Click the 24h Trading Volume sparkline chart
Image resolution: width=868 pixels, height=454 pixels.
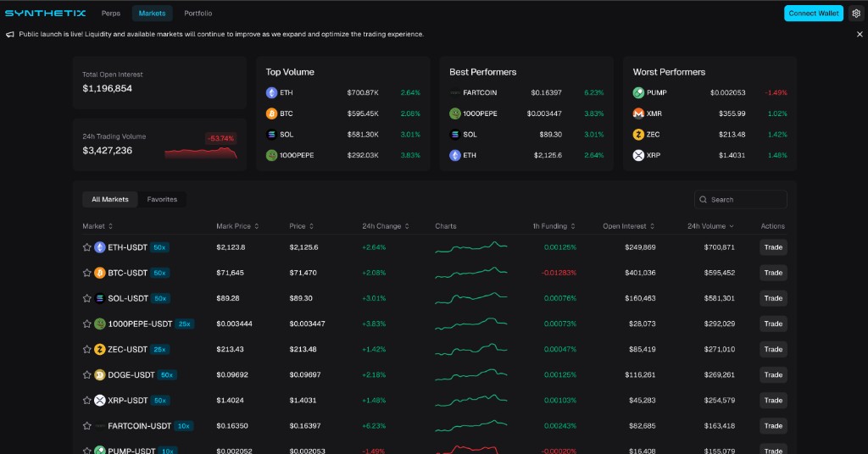(201, 152)
